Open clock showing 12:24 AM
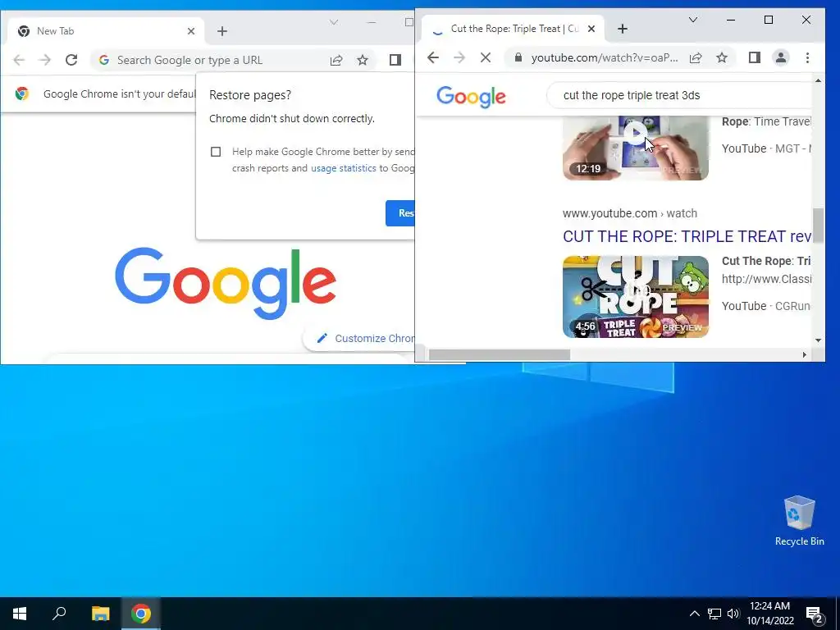Image resolution: width=840 pixels, height=630 pixels. (x=769, y=614)
